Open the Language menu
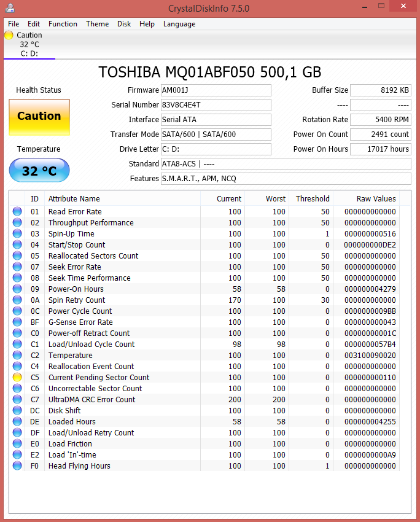420x522 pixels. 179,24
